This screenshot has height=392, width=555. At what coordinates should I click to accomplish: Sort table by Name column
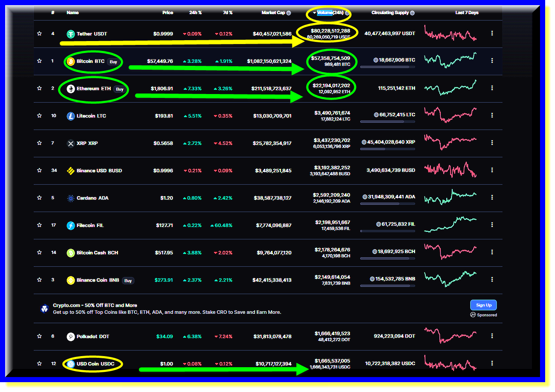point(73,13)
